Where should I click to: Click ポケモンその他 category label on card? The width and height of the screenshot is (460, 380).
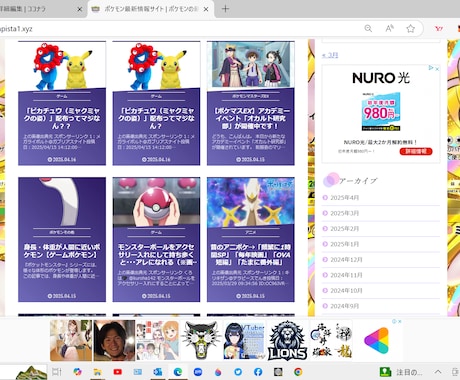pos(62,232)
